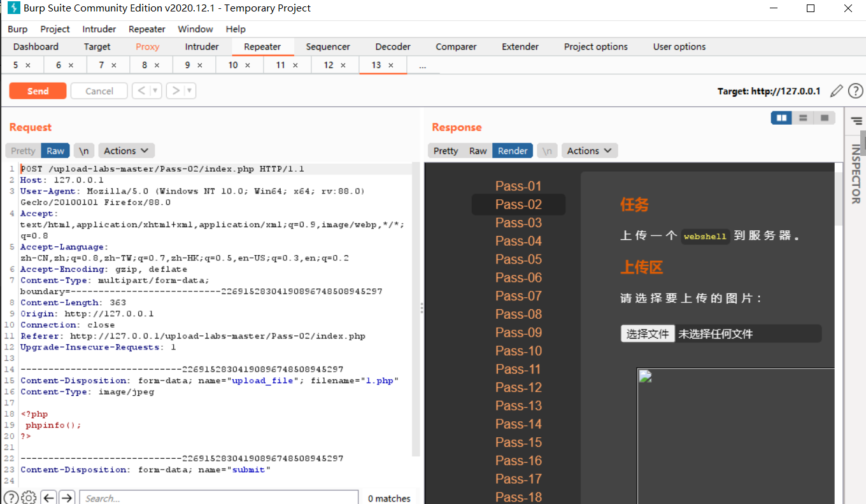Switch to the Proxy tab
866x504 pixels.
point(148,46)
